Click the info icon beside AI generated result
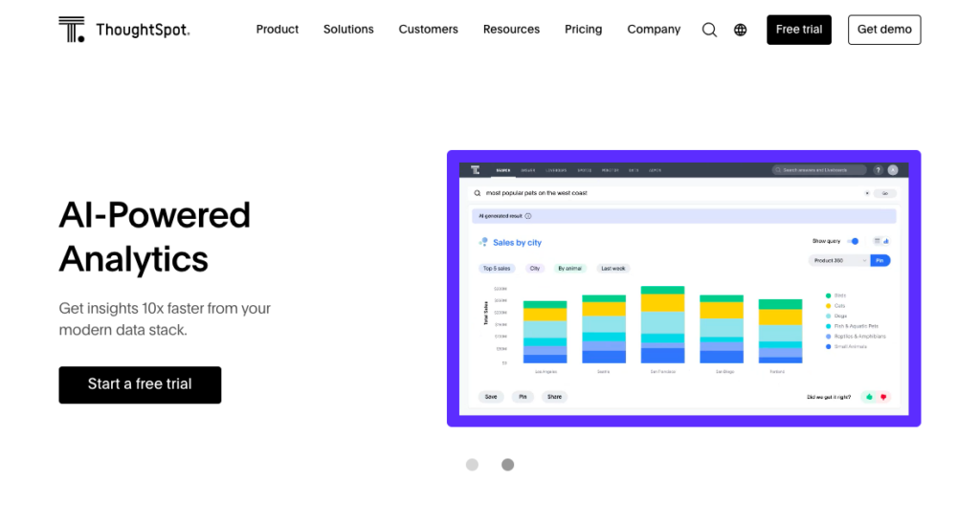 click(x=528, y=216)
